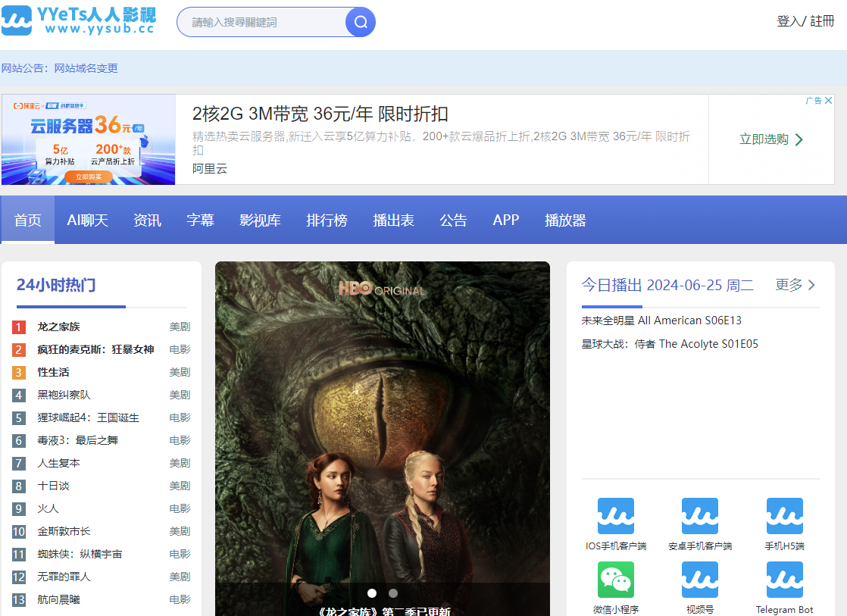Open the 微信小程序 WeChat icon
Screen dimensions: 847x616
pos(616,580)
